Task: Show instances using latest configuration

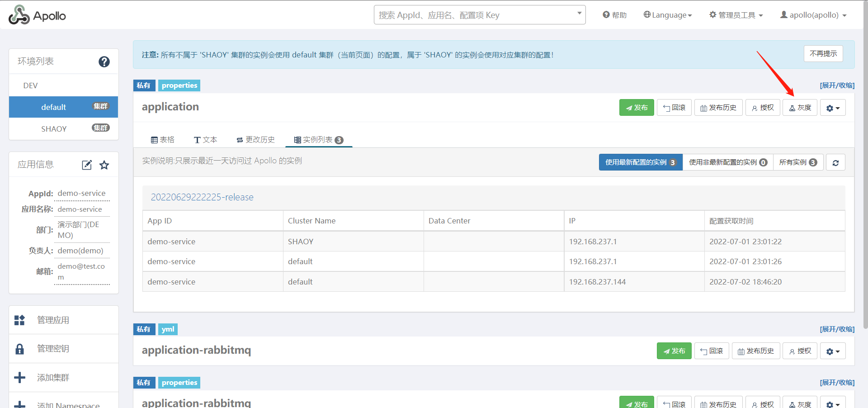Action: point(640,162)
